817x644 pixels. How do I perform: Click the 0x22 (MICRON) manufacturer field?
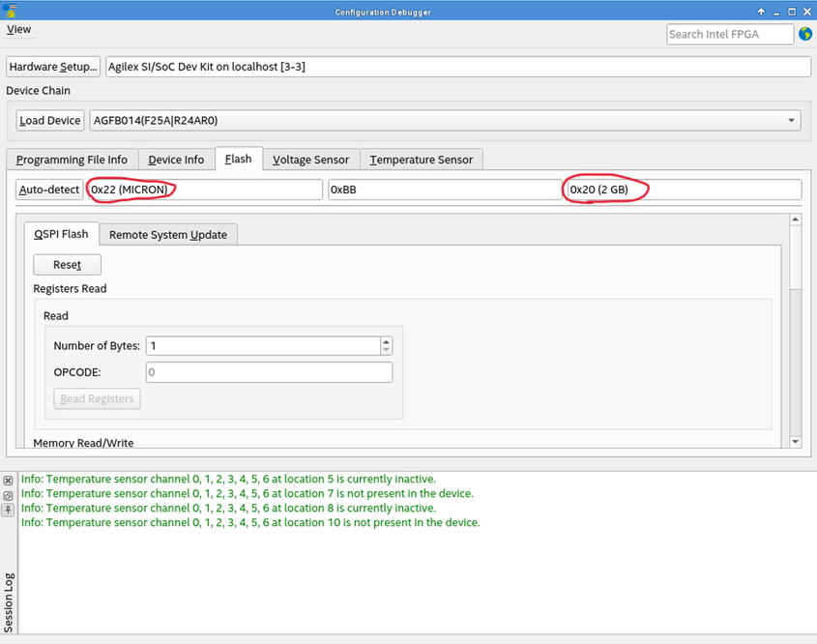point(204,190)
